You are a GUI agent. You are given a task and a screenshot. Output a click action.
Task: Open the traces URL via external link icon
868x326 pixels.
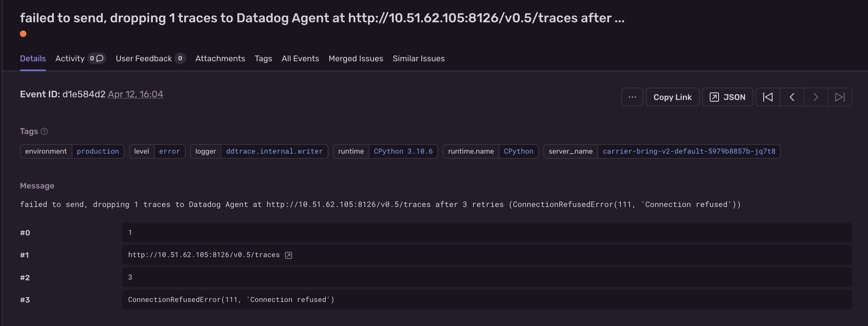[x=288, y=255]
